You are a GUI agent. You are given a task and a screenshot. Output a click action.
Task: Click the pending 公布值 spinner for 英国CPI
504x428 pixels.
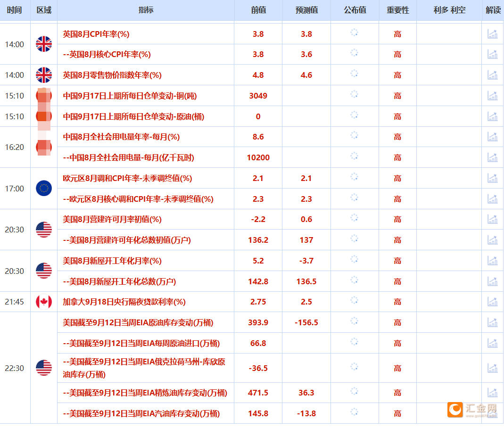[355, 33]
